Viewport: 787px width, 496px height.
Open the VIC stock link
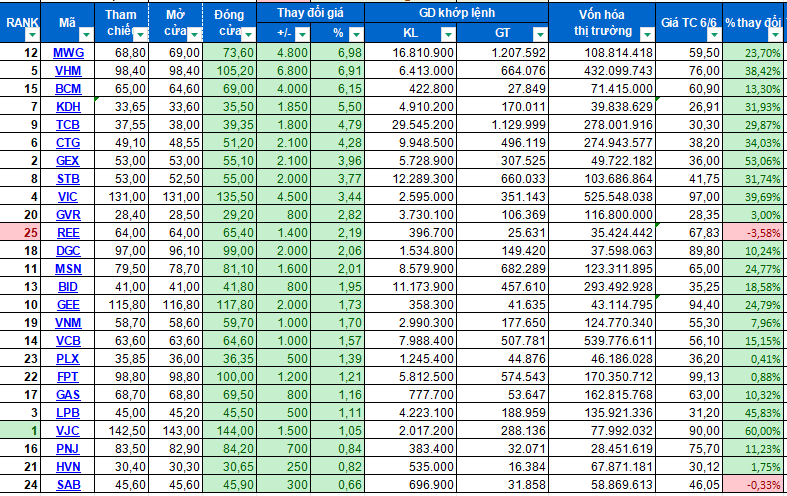coord(68,197)
